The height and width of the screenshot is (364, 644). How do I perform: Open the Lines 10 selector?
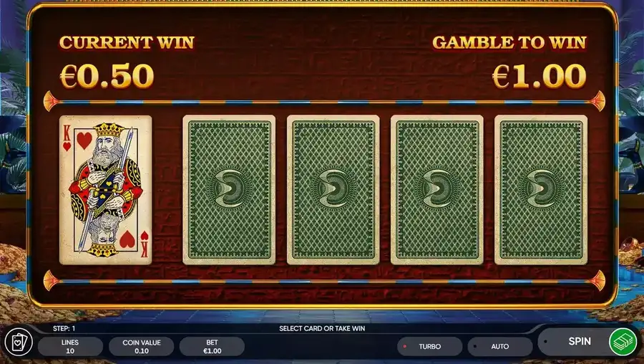(70, 346)
